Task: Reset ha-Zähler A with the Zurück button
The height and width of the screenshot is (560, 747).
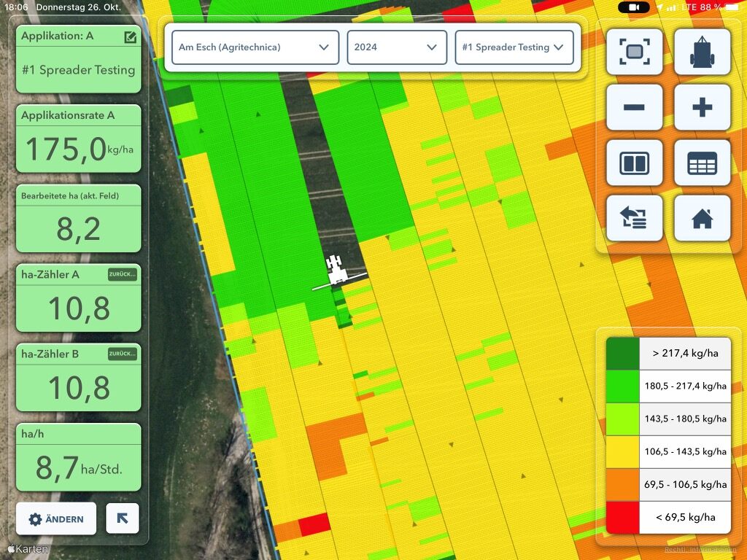Action: (x=122, y=274)
